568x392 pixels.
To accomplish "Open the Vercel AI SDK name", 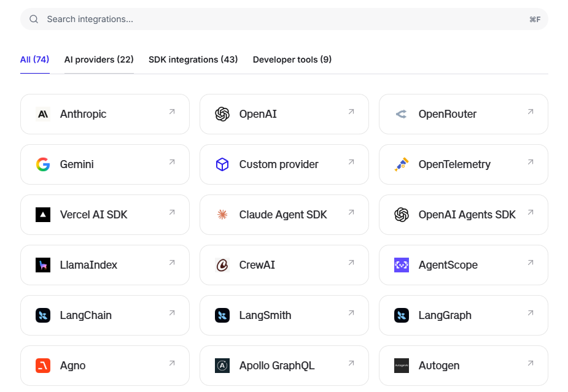I will (x=94, y=215).
